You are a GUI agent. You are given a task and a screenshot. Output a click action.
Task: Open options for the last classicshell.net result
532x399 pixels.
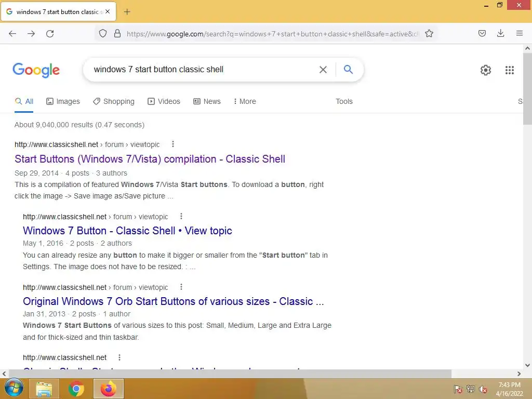[119, 357]
